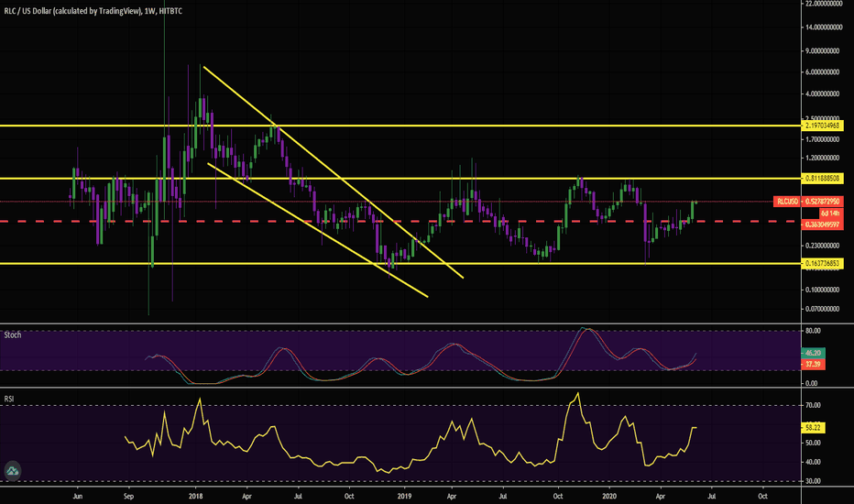
Task: Click the 6.000000000 price axis label
Action: tap(823, 71)
